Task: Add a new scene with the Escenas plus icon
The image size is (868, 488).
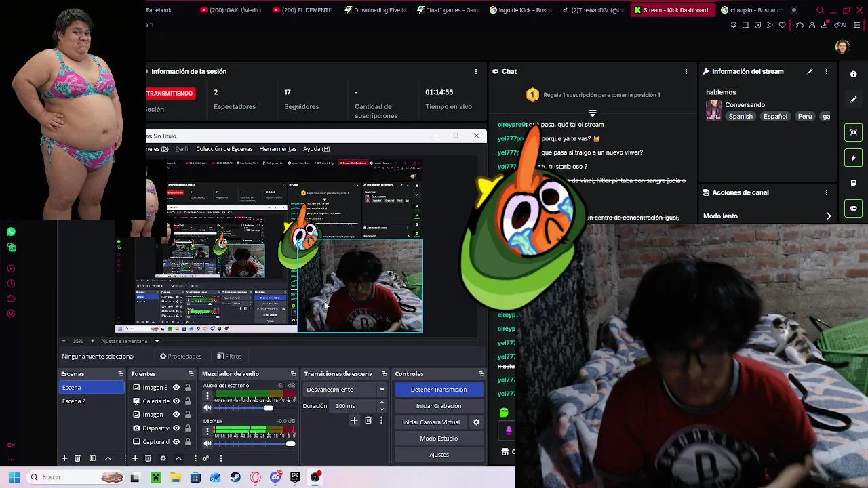Action: tap(64, 458)
